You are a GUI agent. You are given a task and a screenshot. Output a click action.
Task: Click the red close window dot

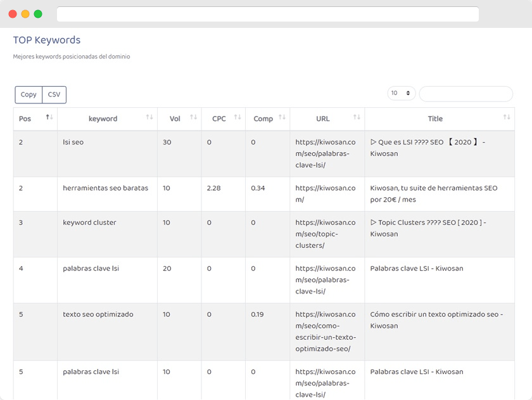click(13, 14)
